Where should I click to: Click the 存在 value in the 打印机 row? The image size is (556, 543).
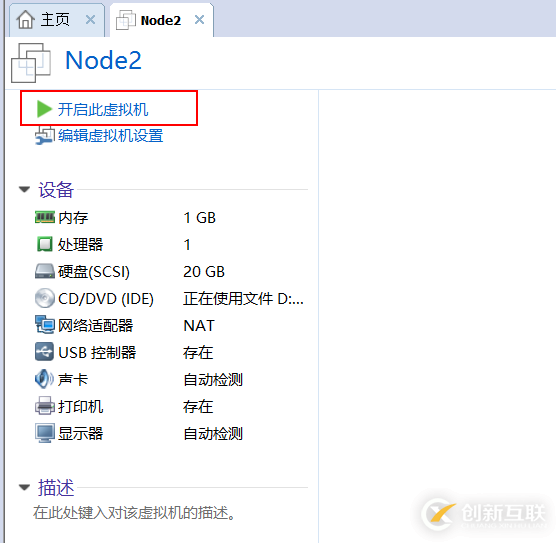click(198, 406)
